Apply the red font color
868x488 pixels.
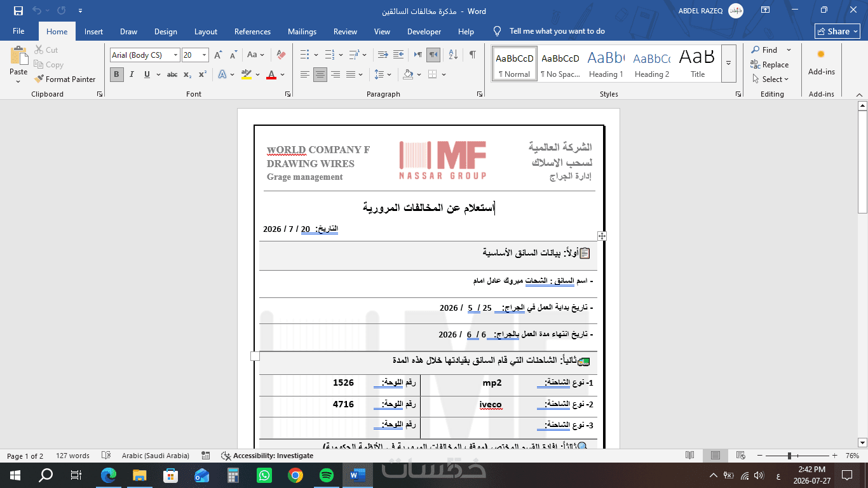point(271,74)
